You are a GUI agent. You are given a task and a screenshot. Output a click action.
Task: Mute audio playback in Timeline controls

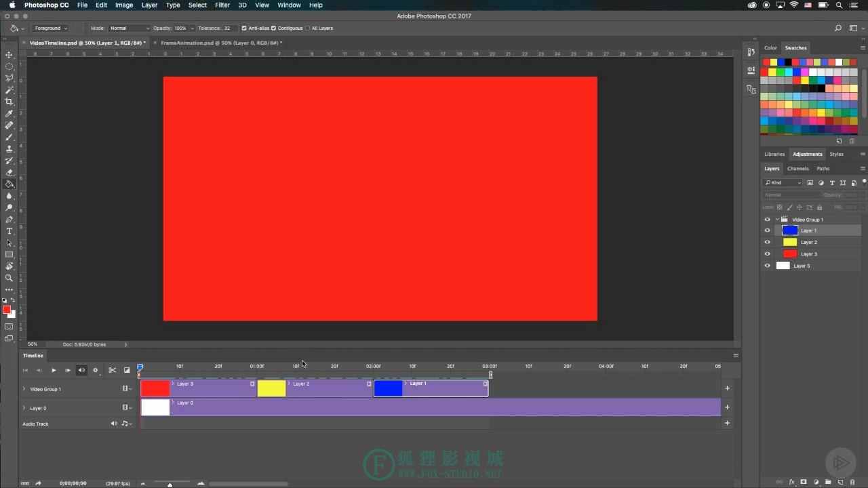point(81,370)
